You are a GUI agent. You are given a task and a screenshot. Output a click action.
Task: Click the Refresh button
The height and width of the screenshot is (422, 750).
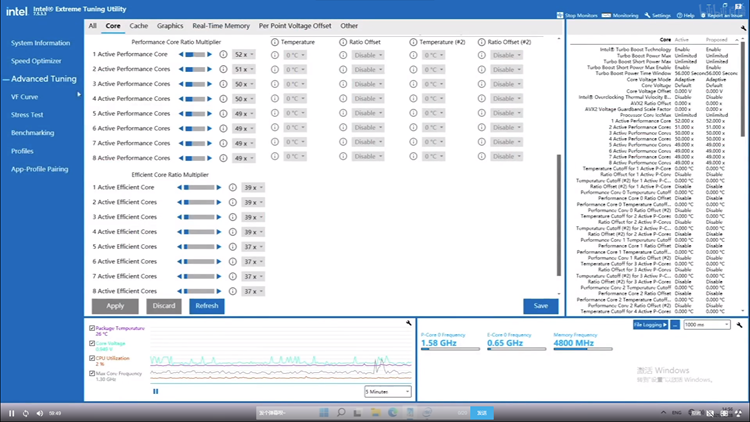(x=207, y=306)
